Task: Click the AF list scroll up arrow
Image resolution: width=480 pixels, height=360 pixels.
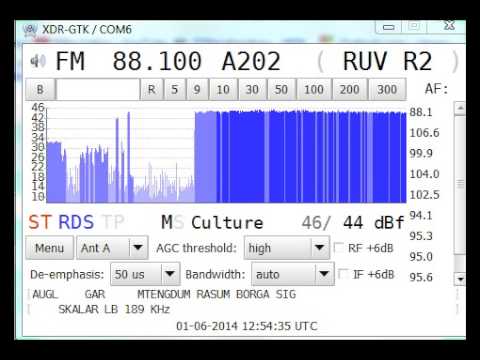Action: 460,108
